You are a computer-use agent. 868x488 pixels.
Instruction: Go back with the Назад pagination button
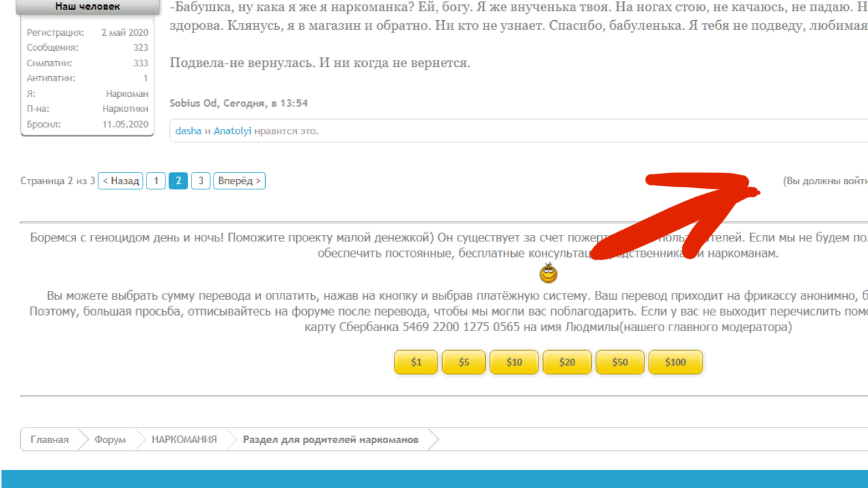[120, 181]
